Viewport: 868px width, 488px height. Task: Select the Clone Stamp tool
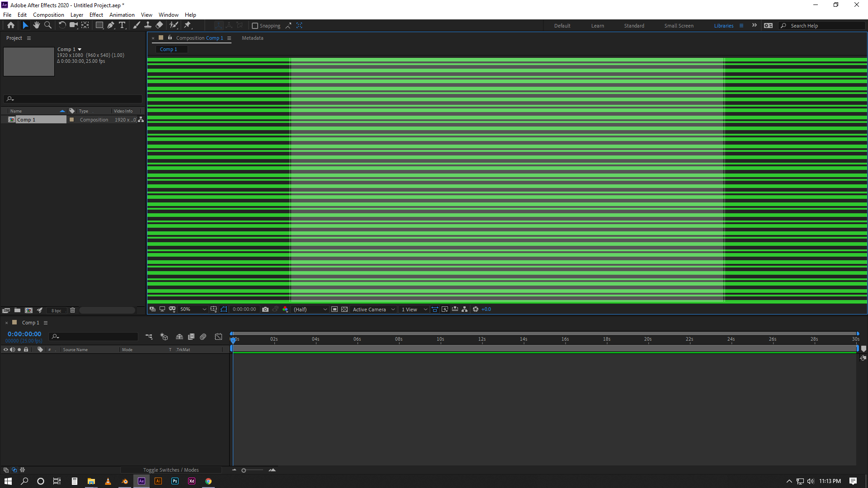click(x=148, y=25)
